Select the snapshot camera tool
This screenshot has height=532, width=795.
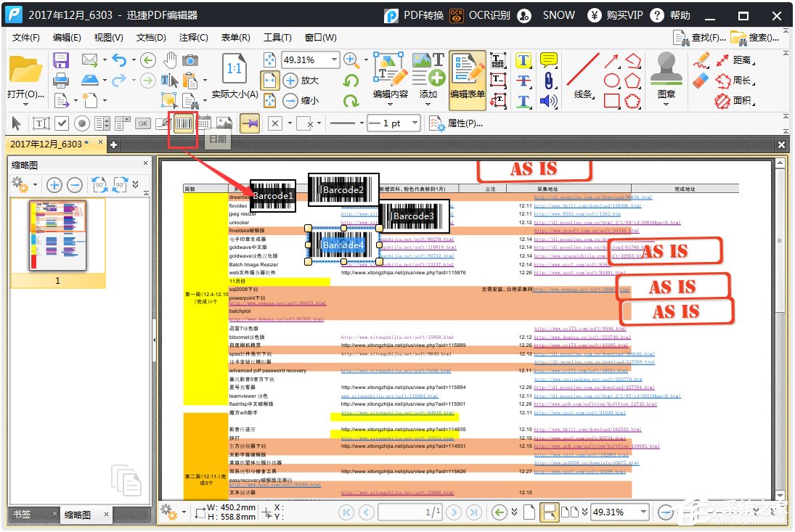tap(190, 60)
